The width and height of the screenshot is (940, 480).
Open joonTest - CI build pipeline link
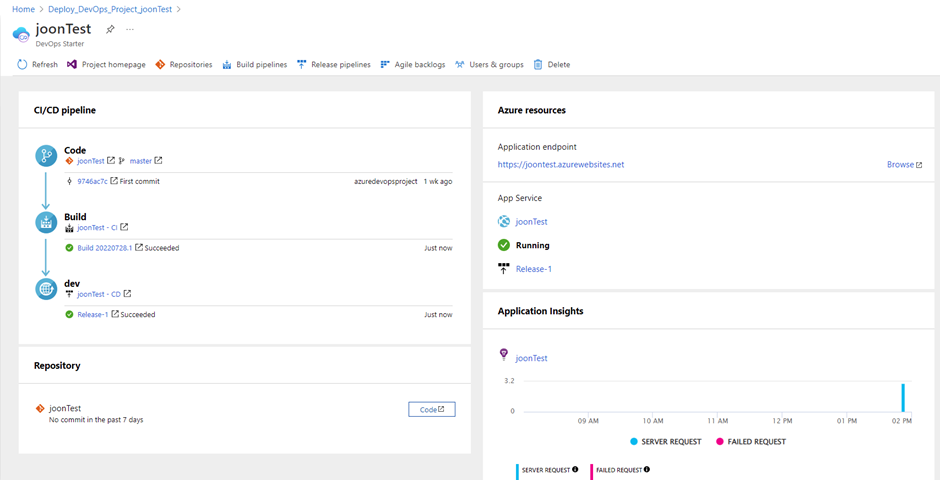pos(98,227)
